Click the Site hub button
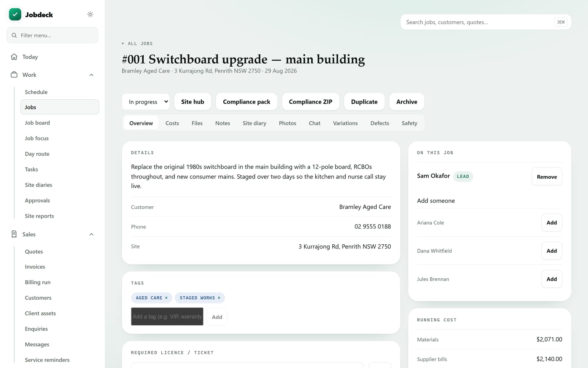 coord(193,102)
